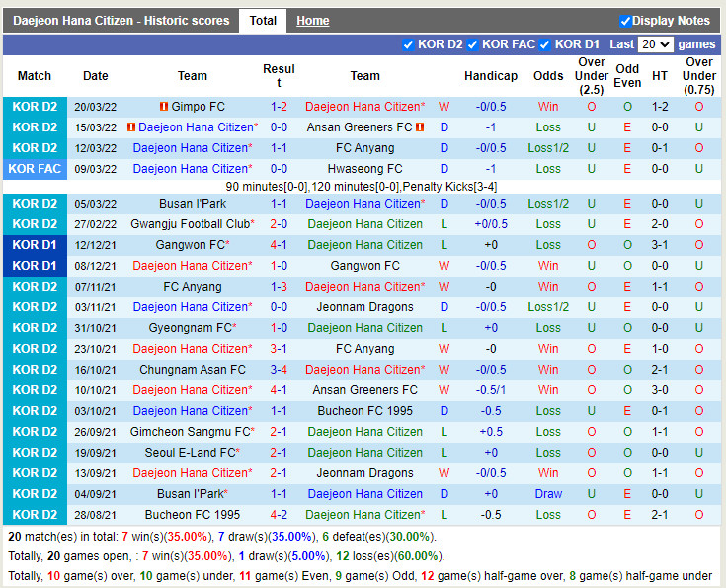This screenshot has height=588, width=726.
Task: Click the red card icon beside Gimpo FC
Action: click(164, 107)
